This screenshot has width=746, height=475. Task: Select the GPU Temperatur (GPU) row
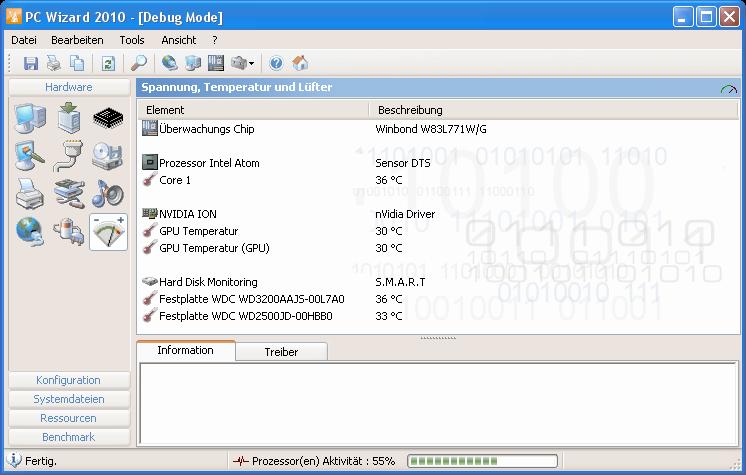click(x=438, y=248)
